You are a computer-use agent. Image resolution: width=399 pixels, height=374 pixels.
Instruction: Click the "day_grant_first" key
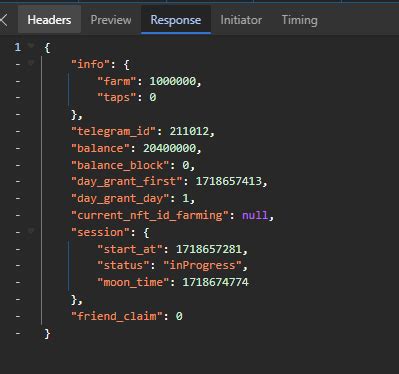[x=127, y=181]
